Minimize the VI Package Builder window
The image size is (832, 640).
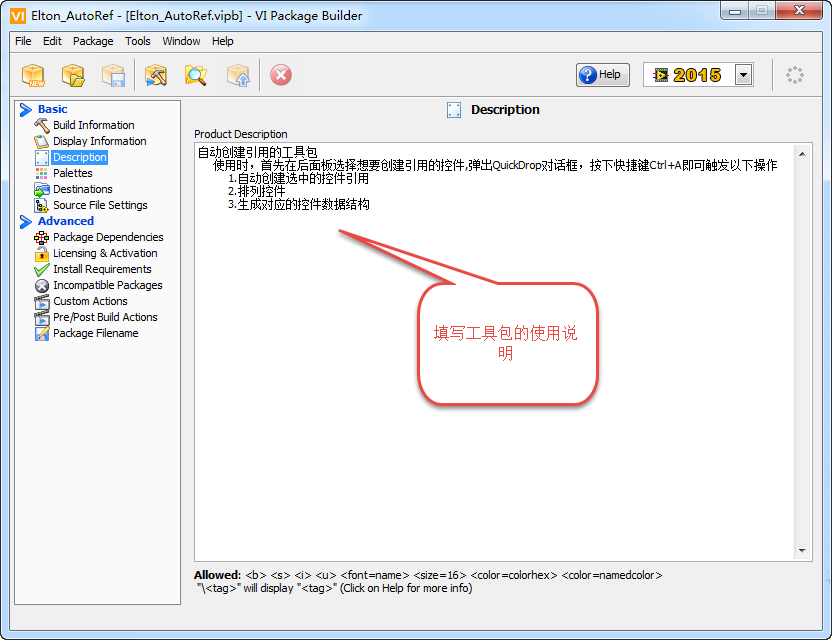click(735, 11)
